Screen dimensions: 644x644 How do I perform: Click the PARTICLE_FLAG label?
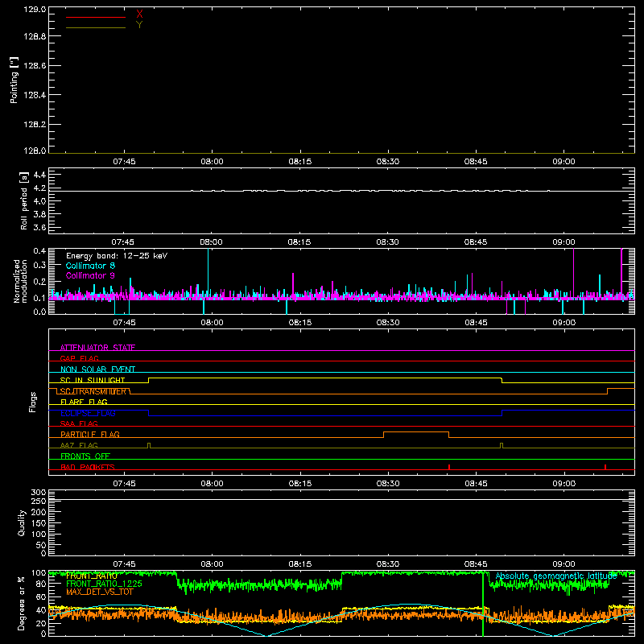pyautogui.click(x=90, y=434)
